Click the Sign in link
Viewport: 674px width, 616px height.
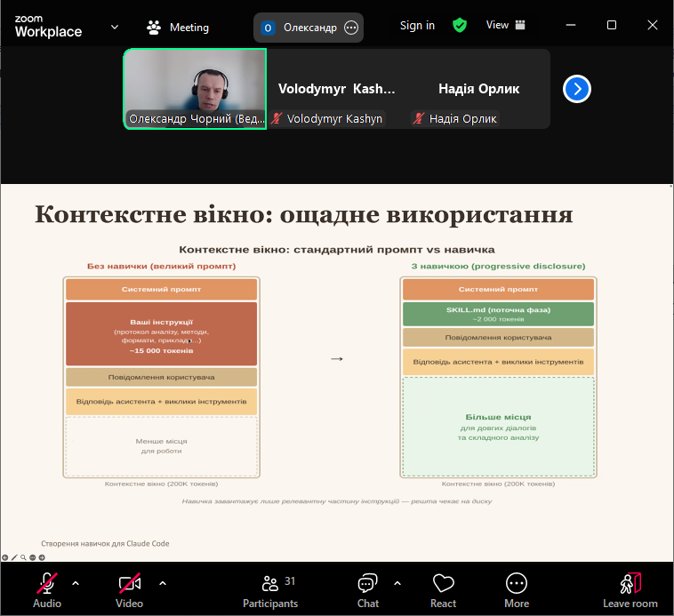coord(417,26)
